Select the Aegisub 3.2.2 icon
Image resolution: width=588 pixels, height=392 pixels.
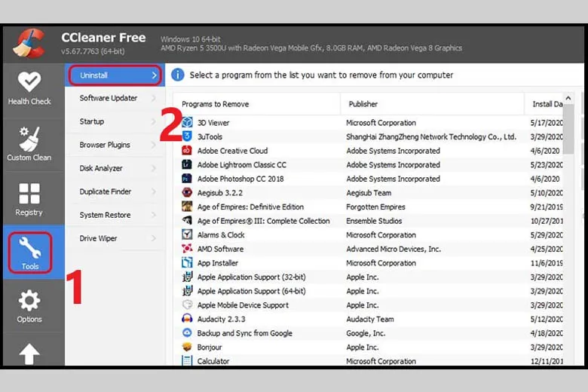coord(187,192)
